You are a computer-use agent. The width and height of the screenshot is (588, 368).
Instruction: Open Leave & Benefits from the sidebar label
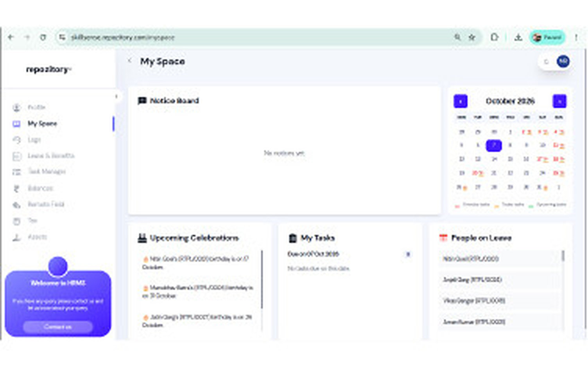click(51, 156)
